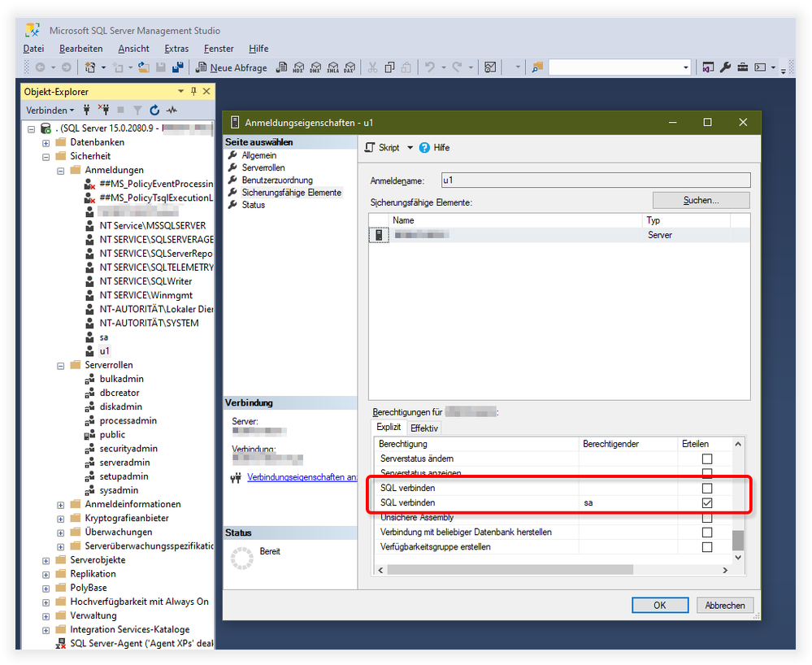Open the toolbar search combo box dropdown
Screen dimensions: 812x665
tap(686, 67)
